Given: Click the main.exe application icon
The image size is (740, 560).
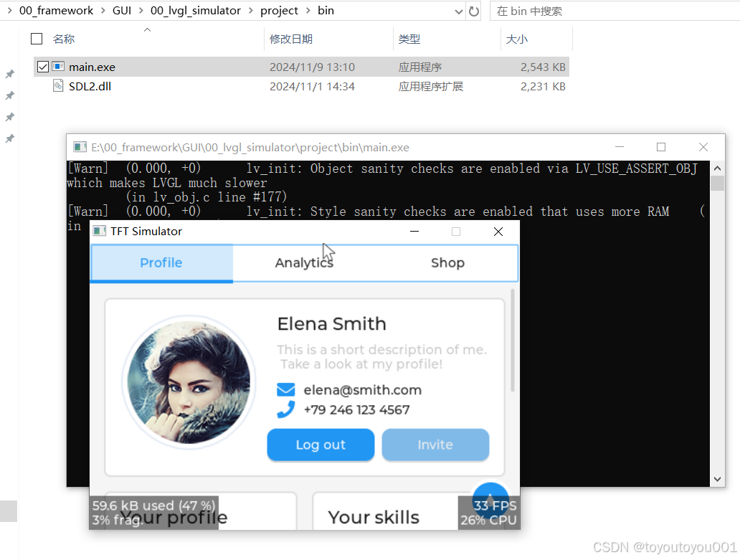Looking at the screenshot, I should coord(58,66).
